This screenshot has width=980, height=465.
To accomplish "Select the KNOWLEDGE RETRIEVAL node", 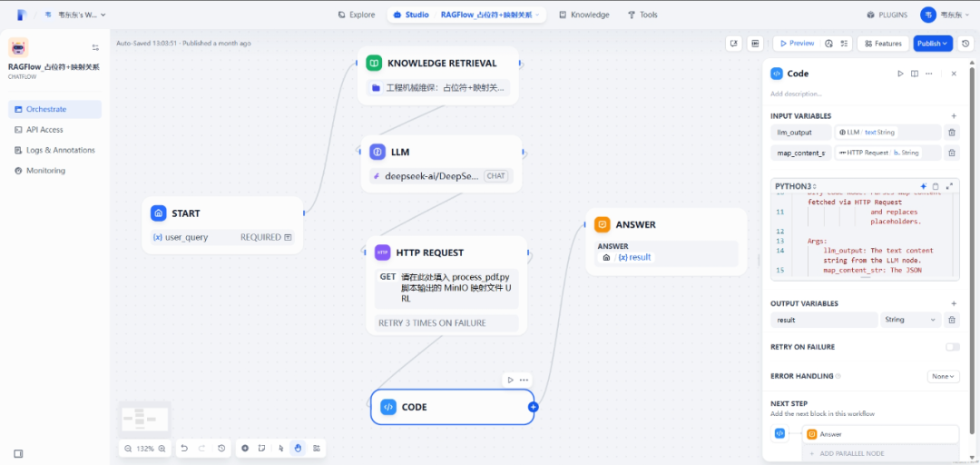I will tap(438, 75).
